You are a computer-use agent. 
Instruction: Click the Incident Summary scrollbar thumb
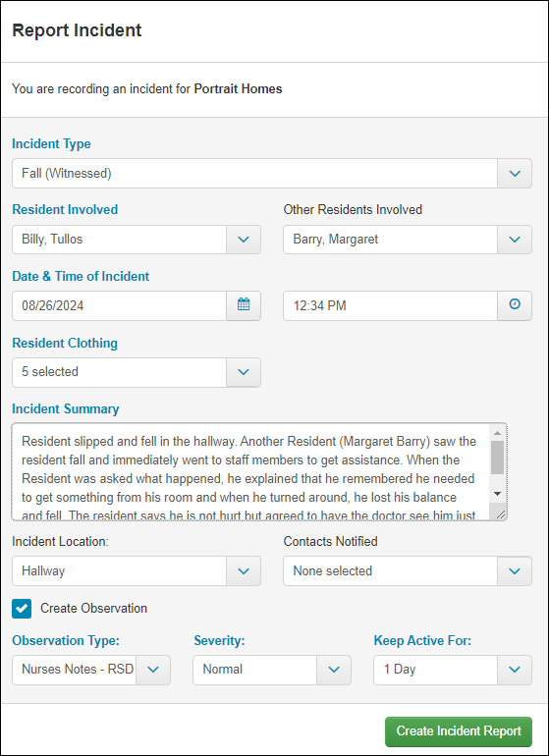coord(497,458)
